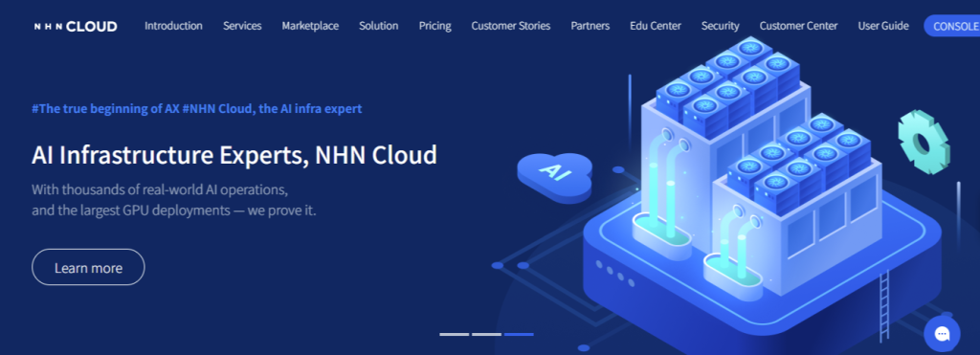Show the first carousel slide indicator
The width and height of the screenshot is (980, 355).
point(455,334)
